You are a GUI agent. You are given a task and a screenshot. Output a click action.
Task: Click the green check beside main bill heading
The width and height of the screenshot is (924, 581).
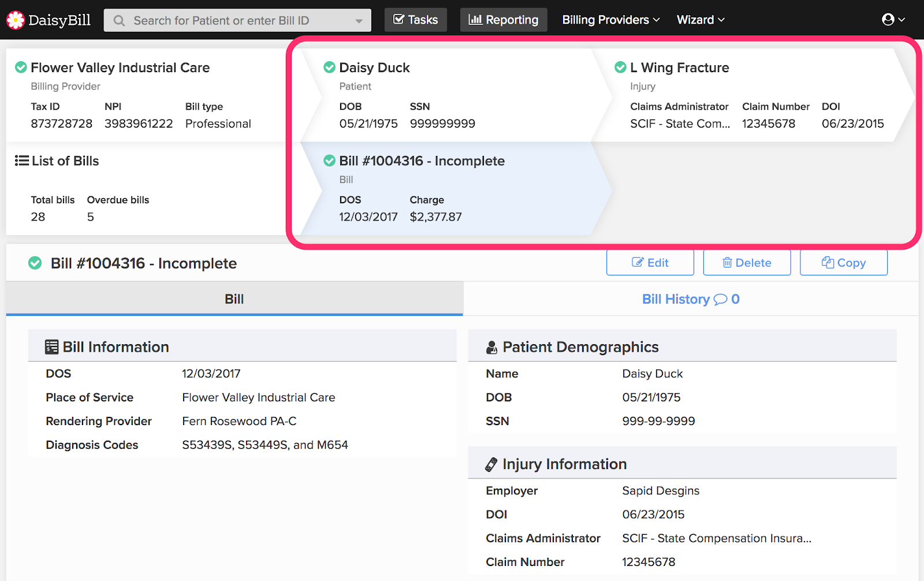coord(35,263)
